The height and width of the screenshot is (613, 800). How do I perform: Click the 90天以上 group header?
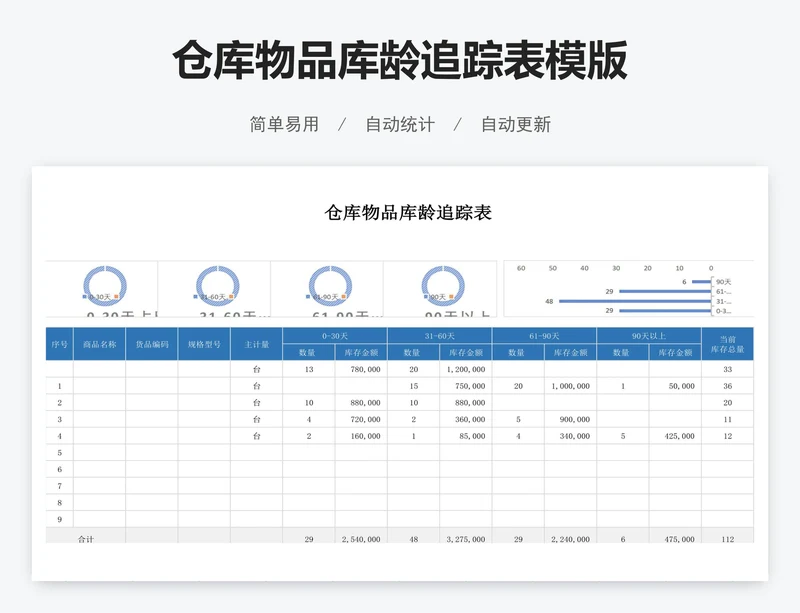648,336
